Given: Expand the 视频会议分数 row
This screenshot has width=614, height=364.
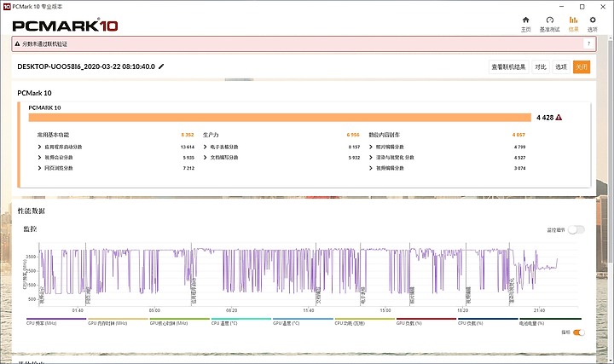Looking at the screenshot, I should tap(39, 158).
